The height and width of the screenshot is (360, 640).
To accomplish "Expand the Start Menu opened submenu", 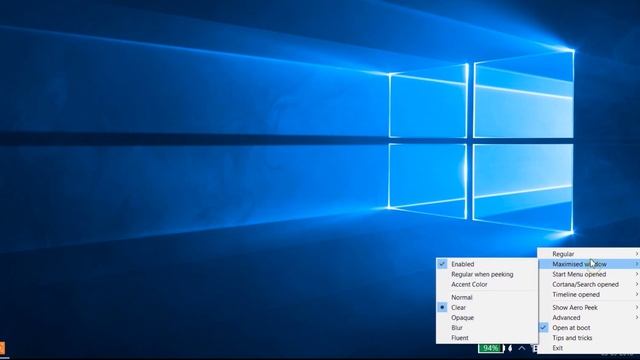I will coord(589,274).
